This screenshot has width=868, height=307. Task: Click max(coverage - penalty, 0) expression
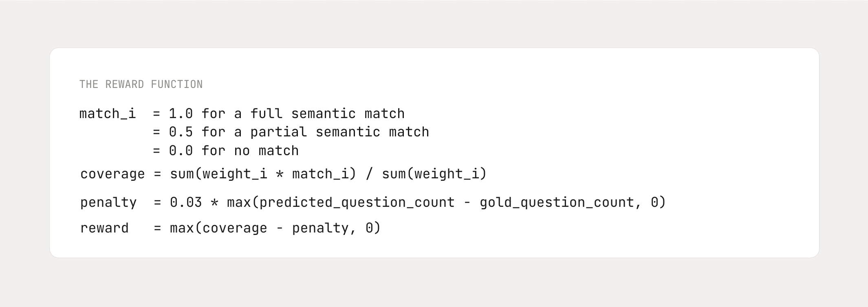point(275,228)
